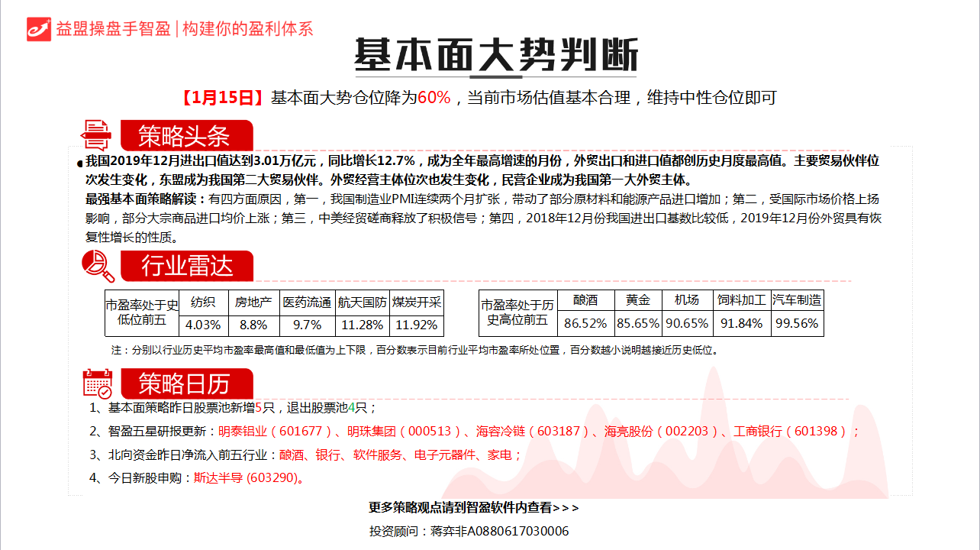This screenshot has width=980, height=550.
Task: Click the 【1月15日】 date label
Action: point(223,98)
